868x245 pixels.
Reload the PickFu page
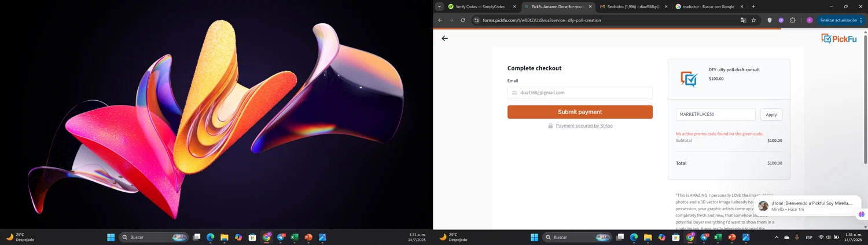pyautogui.click(x=463, y=20)
